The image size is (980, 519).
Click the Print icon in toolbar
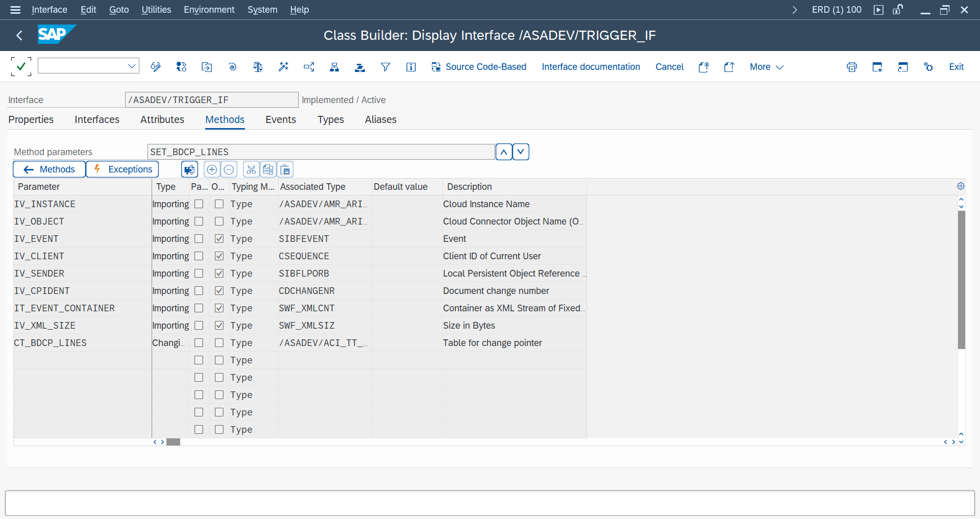coord(852,67)
